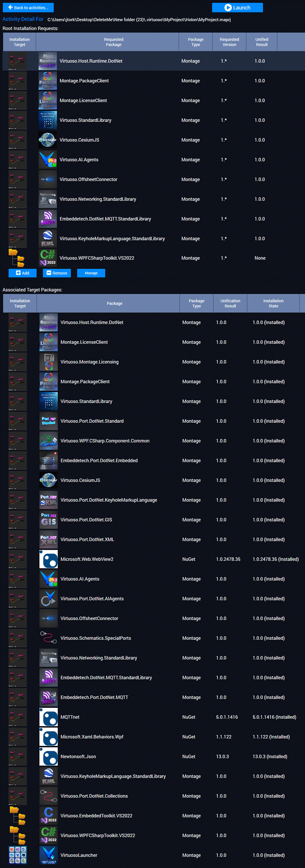Select the MQTTnet package name
Screen dimensions: 305x868
click(x=70, y=717)
